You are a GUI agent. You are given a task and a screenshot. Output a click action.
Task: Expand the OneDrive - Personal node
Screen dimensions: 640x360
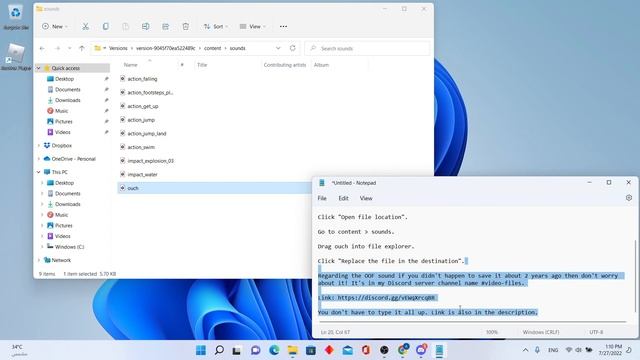coord(39,159)
